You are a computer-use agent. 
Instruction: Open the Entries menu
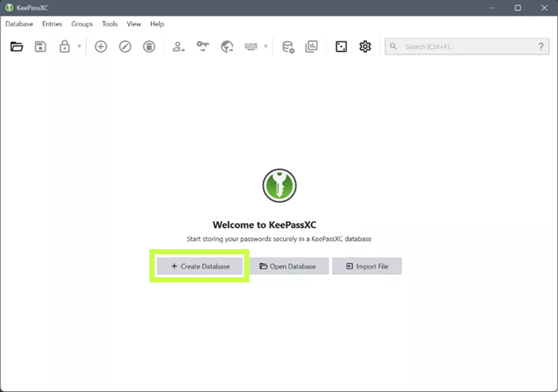(x=52, y=24)
